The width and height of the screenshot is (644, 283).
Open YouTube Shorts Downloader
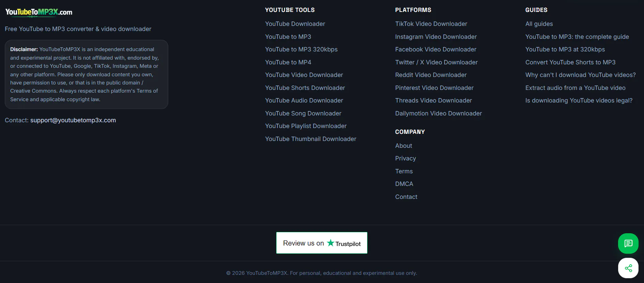[x=305, y=88]
